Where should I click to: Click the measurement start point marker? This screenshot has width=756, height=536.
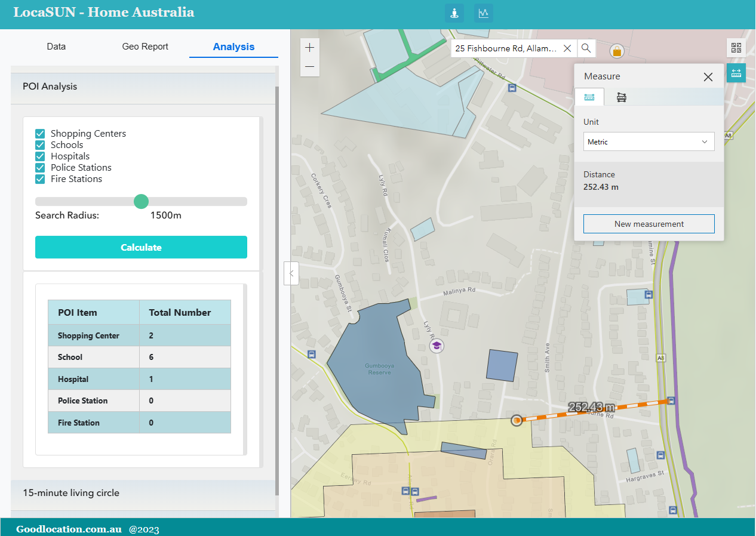coord(517,420)
